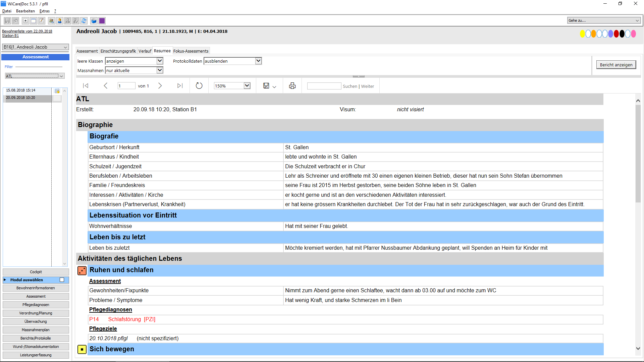The width and height of the screenshot is (644, 362).
Task: Expand the Protokolldaten ausblenden dropdown
Action: tap(258, 61)
